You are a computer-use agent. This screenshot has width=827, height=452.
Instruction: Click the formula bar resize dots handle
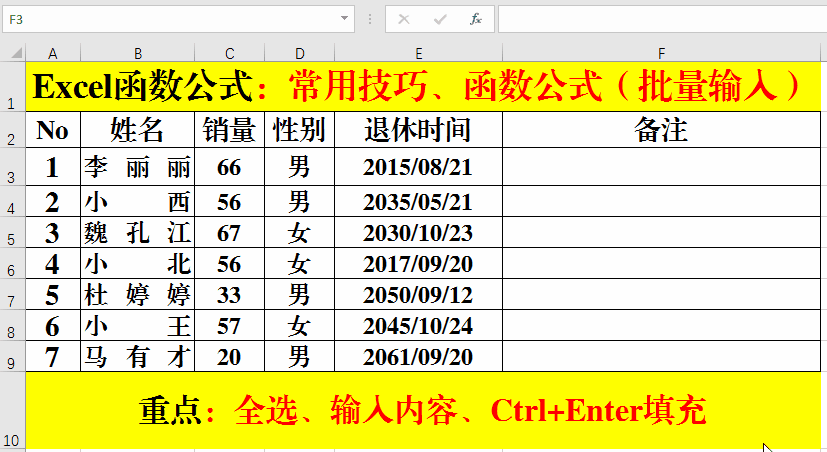[370, 20]
